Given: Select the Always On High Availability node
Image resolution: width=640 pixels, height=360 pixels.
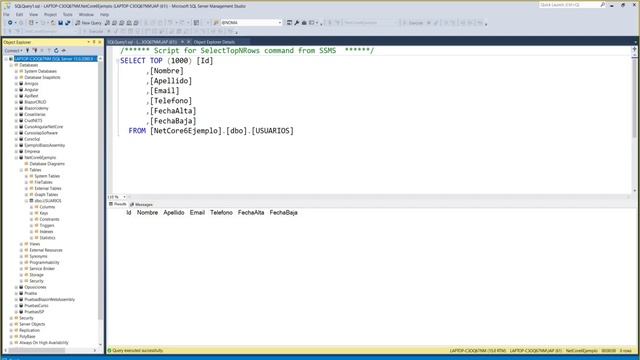Looking at the screenshot, I should [44, 343].
